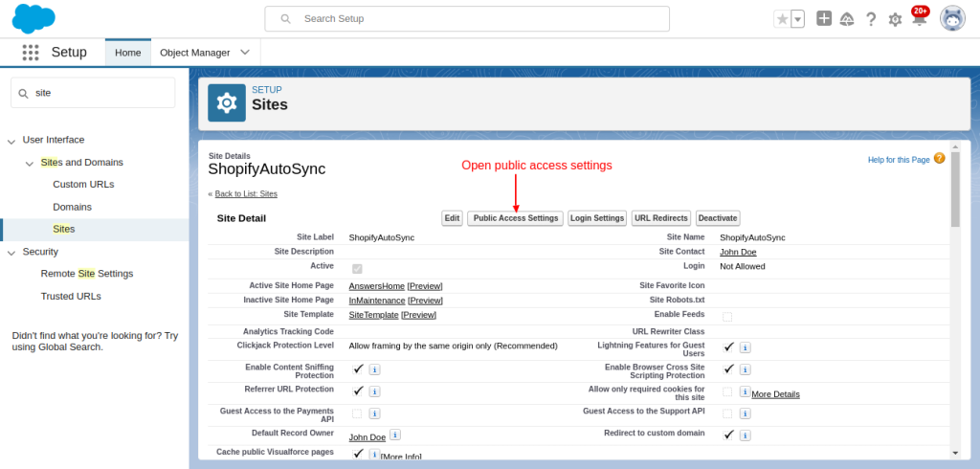Open the user profile avatar

coord(952,19)
